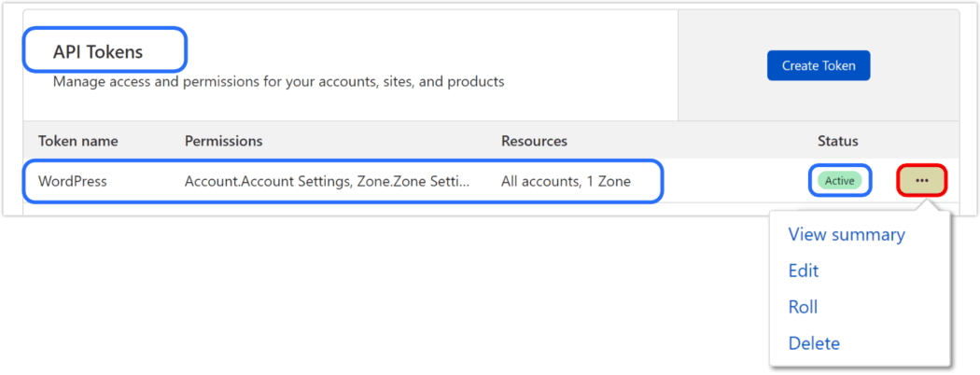Click empty space between Resources and Active badge
The height and width of the screenshot is (375, 980).
click(x=728, y=181)
